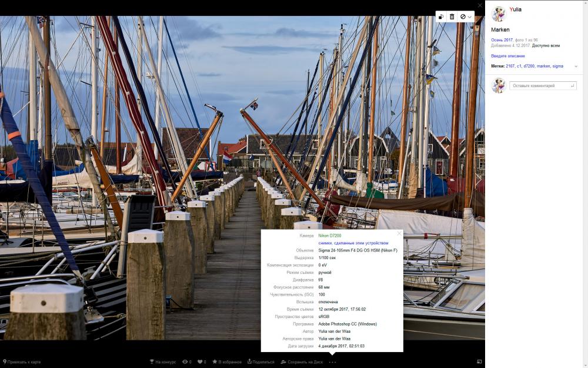Expand the Метки tags section chevron
Image resolution: width=588 pixels, height=368 pixels.
576,67
